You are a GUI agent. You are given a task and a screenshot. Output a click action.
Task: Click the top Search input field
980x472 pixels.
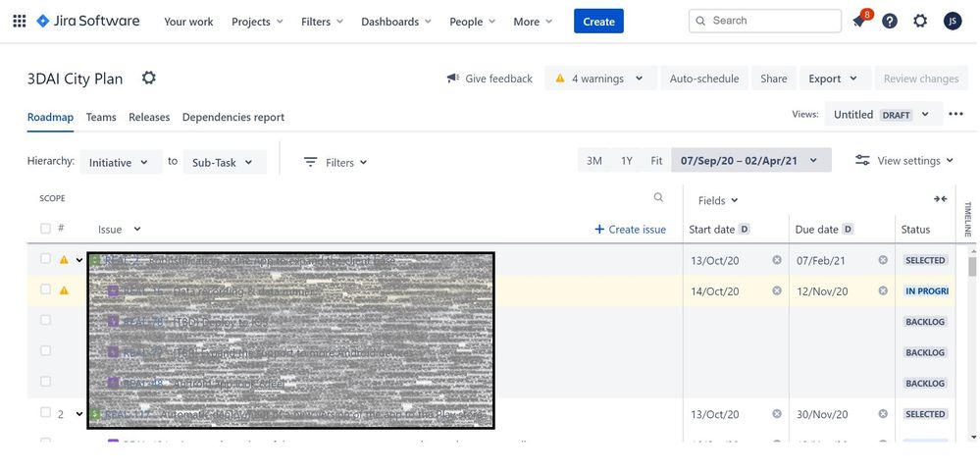[765, 21]
